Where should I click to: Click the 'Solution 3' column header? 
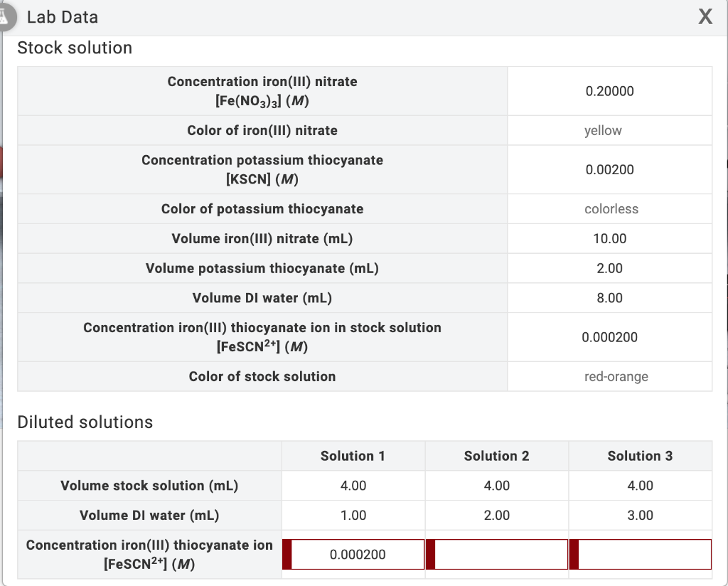(x=640, y=456)
